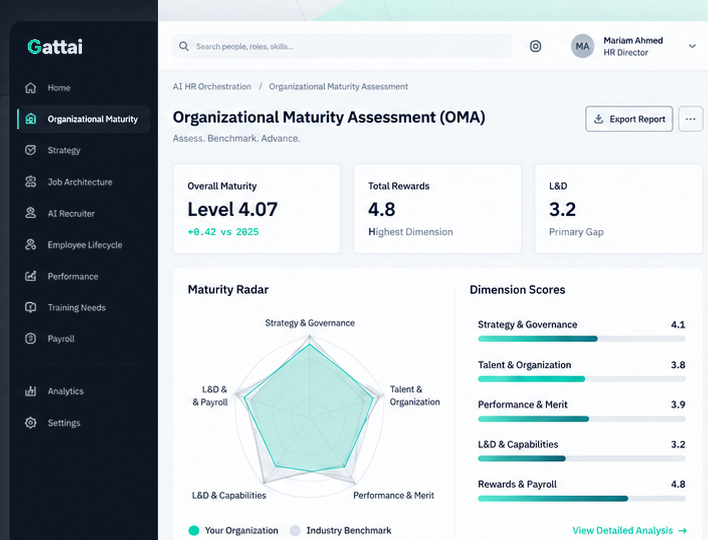Click the Primary Gap label
The image size is (708, 540).
[x=576, y=232]
